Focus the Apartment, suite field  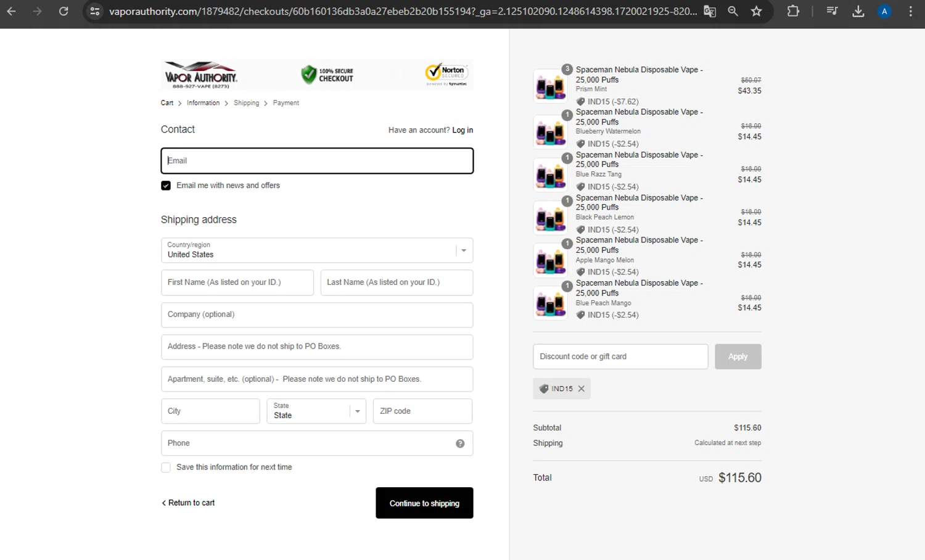coord(317,379)
